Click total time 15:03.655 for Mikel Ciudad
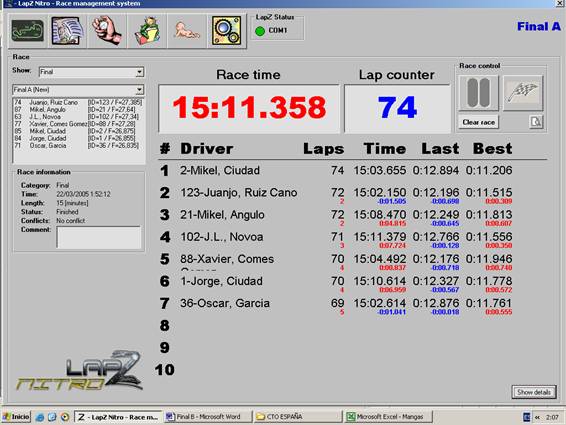566x425 pixels. pyautogui.click(x=380, y=170)
